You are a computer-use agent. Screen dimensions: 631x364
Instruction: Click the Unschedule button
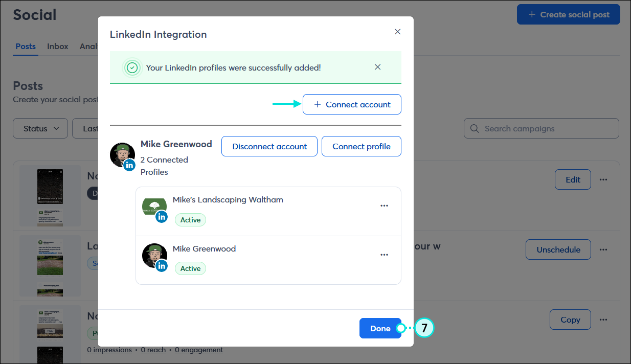(558, 249)
